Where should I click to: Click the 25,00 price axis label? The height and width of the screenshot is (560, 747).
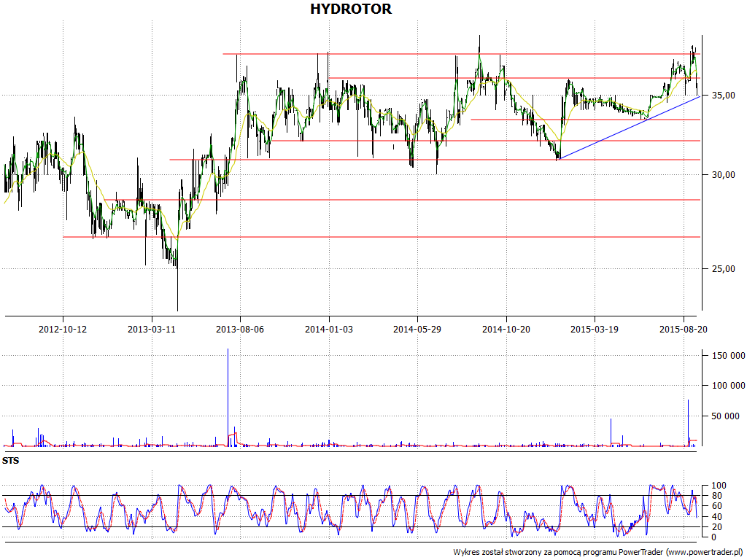[x=723, y=269]
